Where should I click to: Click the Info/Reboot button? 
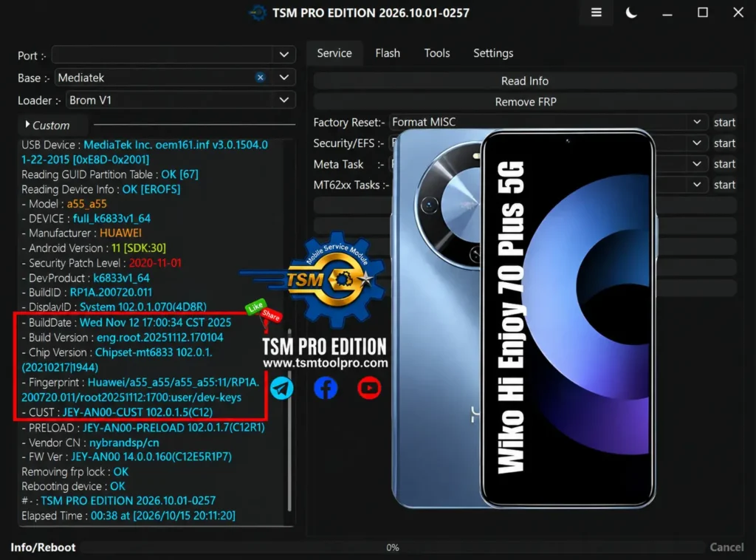coord(43,547)
